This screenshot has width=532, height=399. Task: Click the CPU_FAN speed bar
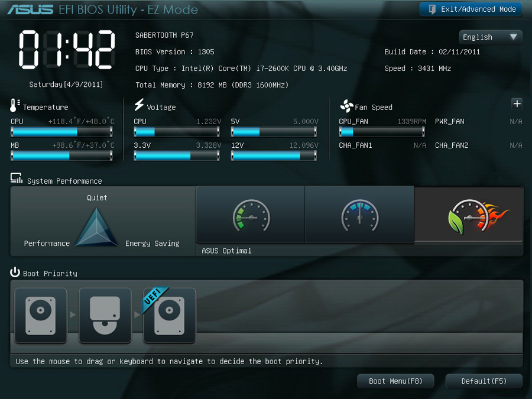pos(381,132)
